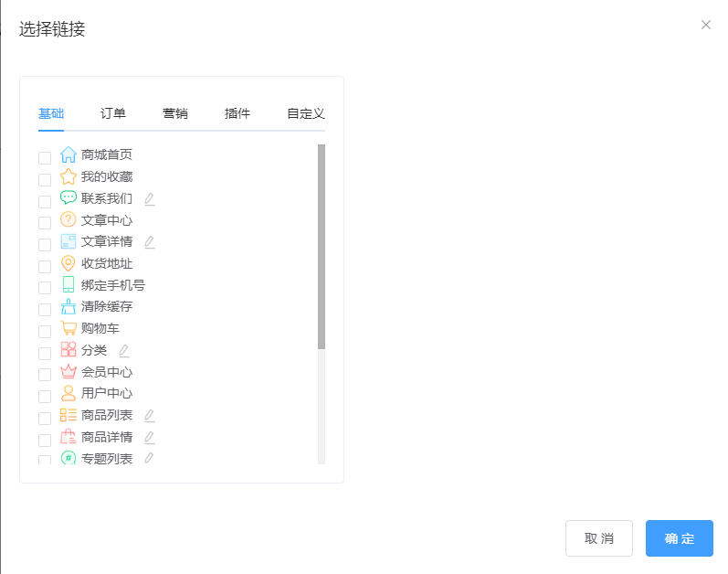This screenshot has height=574, width=728.
Task: Edit the 专题列表 link with pencil icon
Action: coord(149,458)
